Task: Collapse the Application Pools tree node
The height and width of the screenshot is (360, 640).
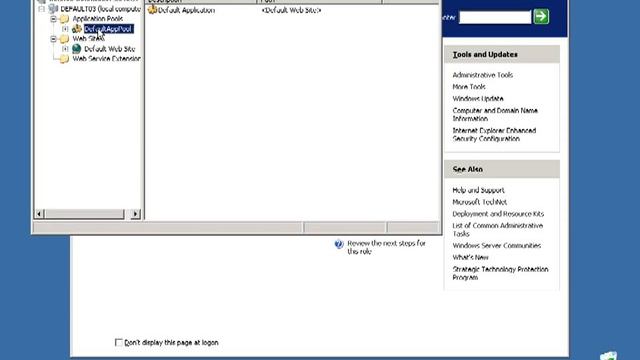Action: click(x=53, y=19)
